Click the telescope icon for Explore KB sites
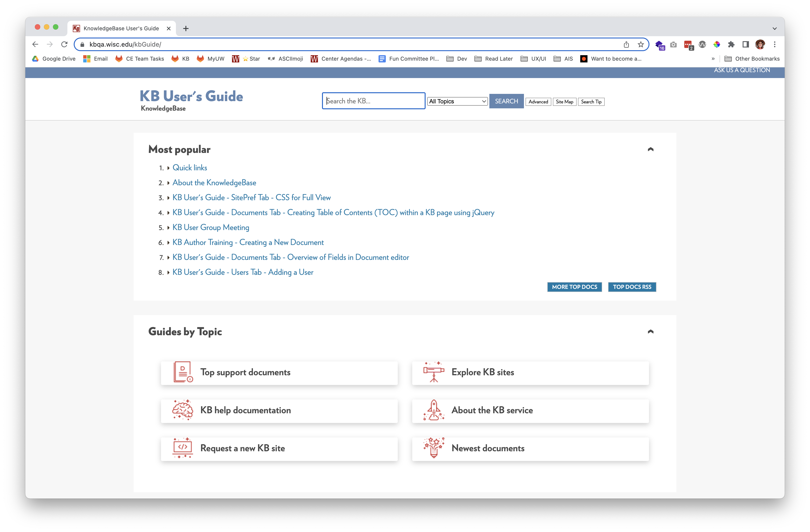The image size is (810, 532). click(433, 372)
